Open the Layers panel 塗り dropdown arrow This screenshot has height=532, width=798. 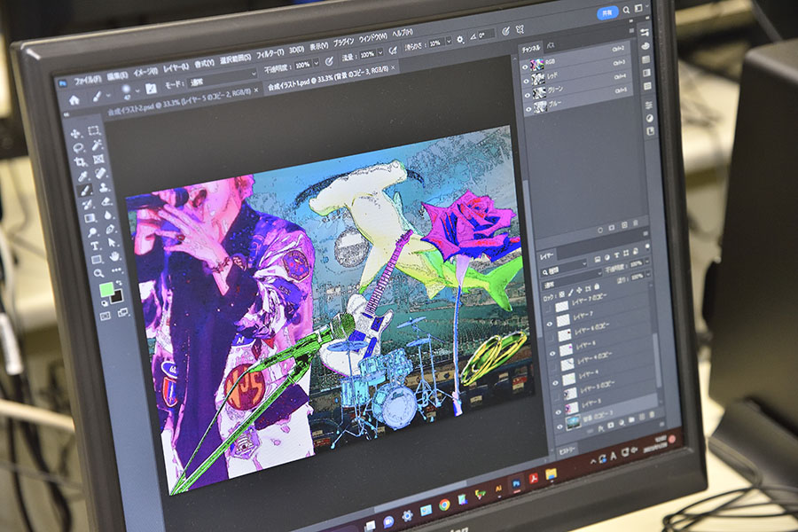[648, 275]
